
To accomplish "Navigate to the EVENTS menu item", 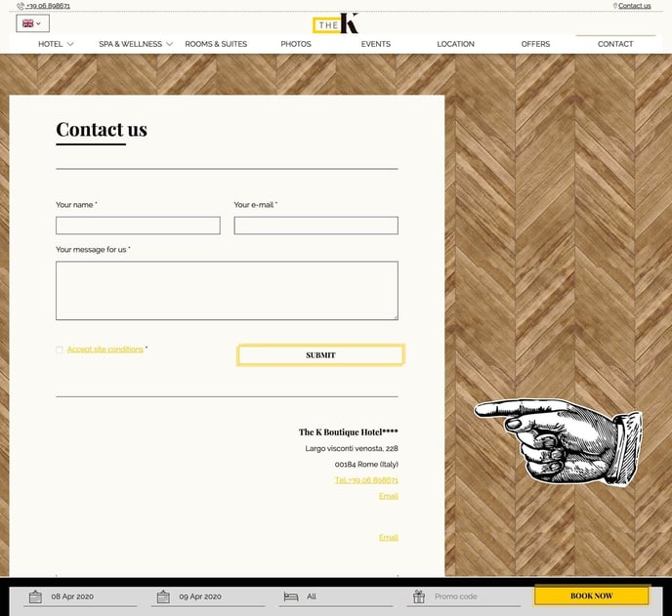I will [x=375, y=44].
